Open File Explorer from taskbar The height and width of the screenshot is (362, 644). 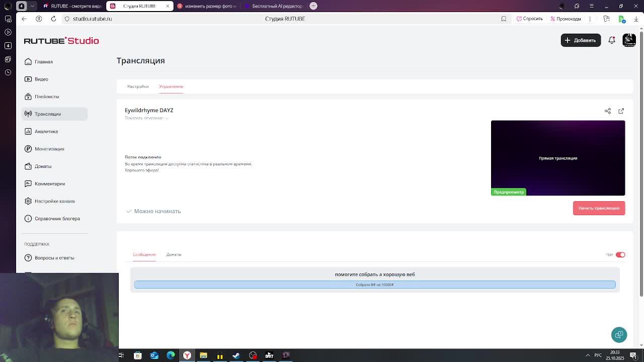(x=203, y=355)
